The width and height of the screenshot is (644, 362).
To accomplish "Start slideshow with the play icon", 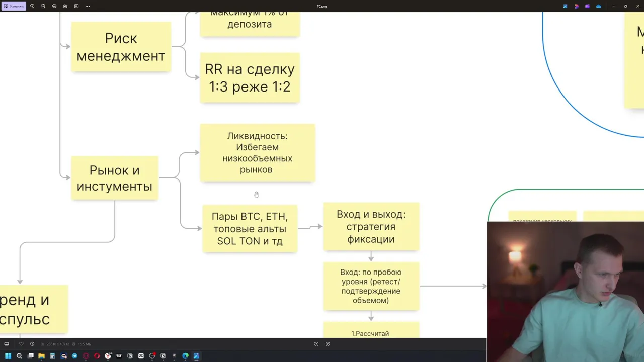I will (76, 6).
